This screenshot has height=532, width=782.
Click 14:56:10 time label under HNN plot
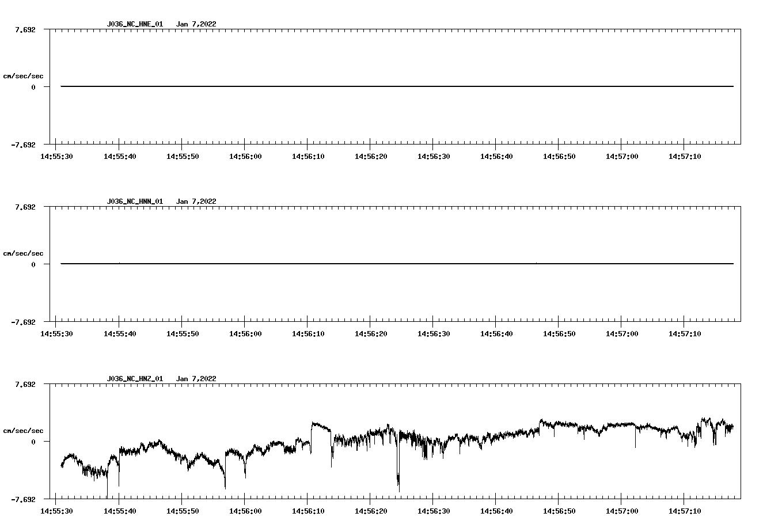point(308,334)
